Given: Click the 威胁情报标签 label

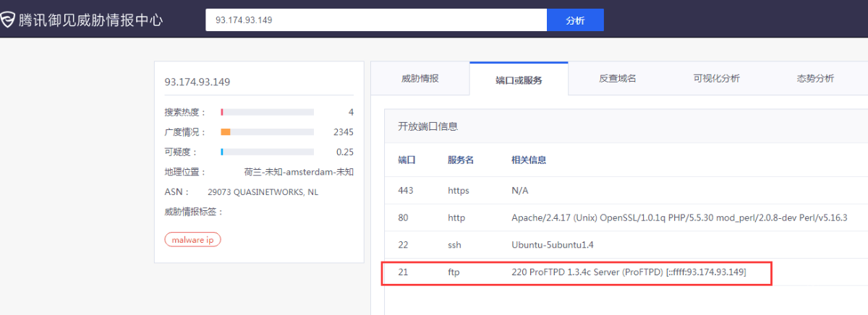Looking at the screenshot, I should point(194,212).
